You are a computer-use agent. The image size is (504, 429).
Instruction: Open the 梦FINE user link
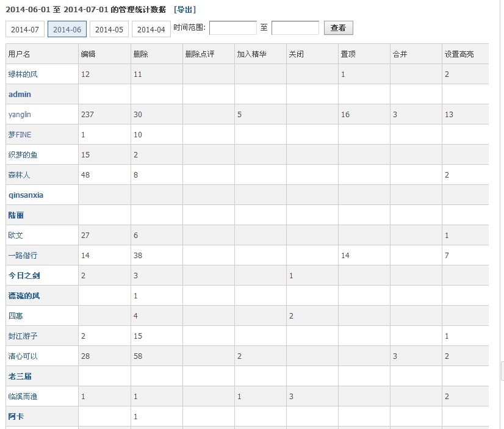click(x=20, y=135)
